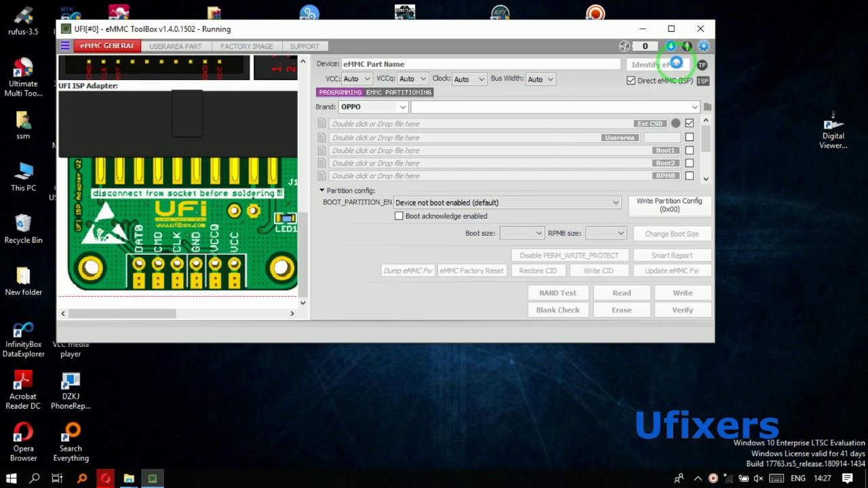Image resolution: width=868 pixels, height=488 pixels.
Task: Open the Recycle Bin desktop icon
Action: pyautogui.click(x=23, y=229)
